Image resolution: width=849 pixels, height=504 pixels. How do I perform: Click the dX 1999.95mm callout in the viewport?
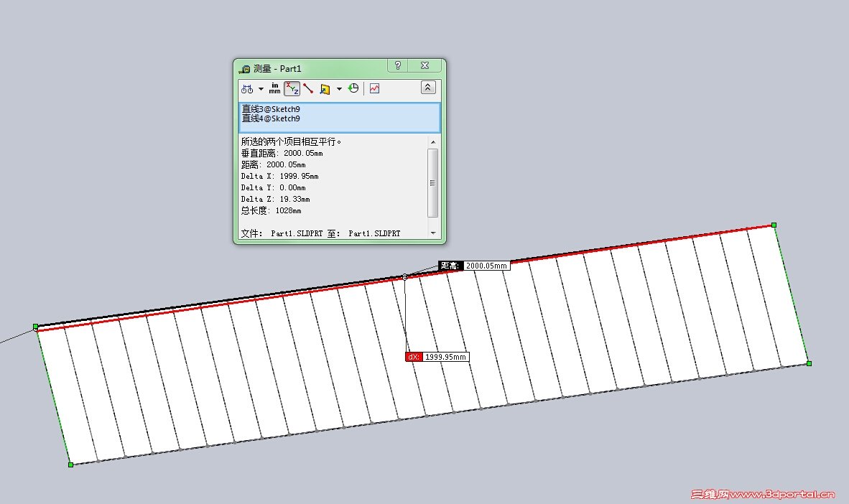coord(437,357)
